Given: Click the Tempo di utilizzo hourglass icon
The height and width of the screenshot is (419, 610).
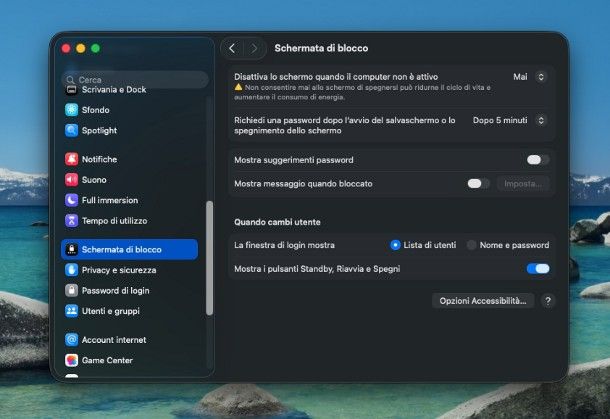Looking at the screenshot, I should point(72,221).
